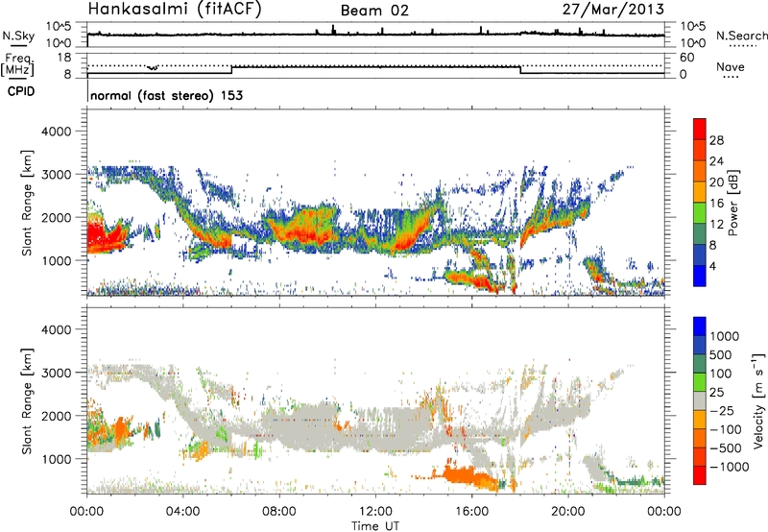Click the Nave legend label

[x=731, y=66]
